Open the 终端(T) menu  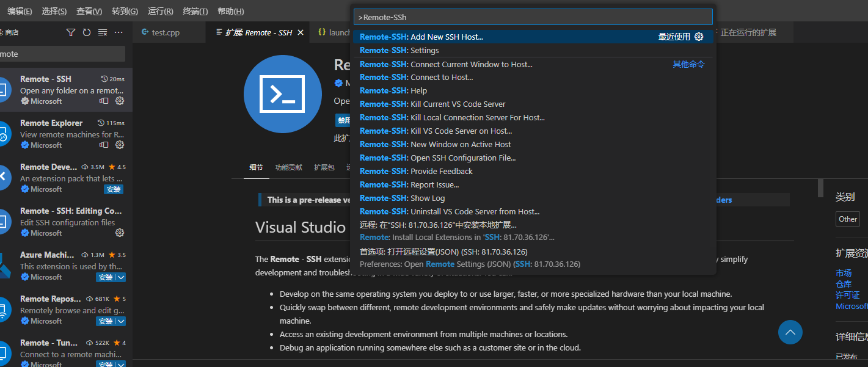pos(195,11)
